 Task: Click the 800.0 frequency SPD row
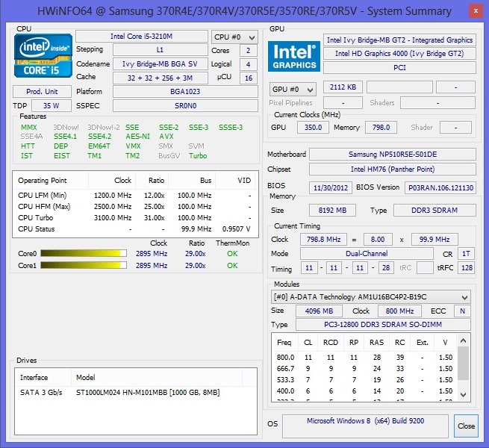pos(364,357)
